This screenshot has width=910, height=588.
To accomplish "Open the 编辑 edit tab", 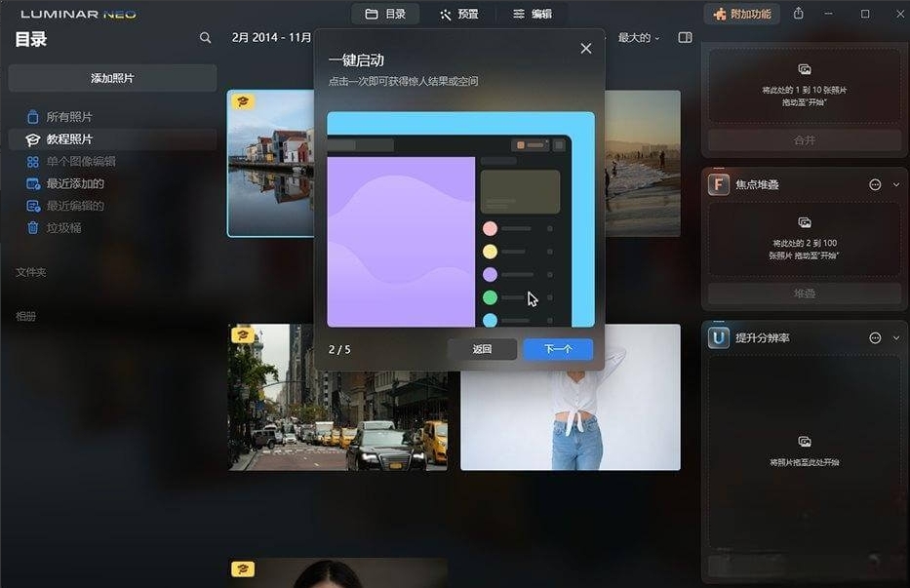I will (533, 14).
